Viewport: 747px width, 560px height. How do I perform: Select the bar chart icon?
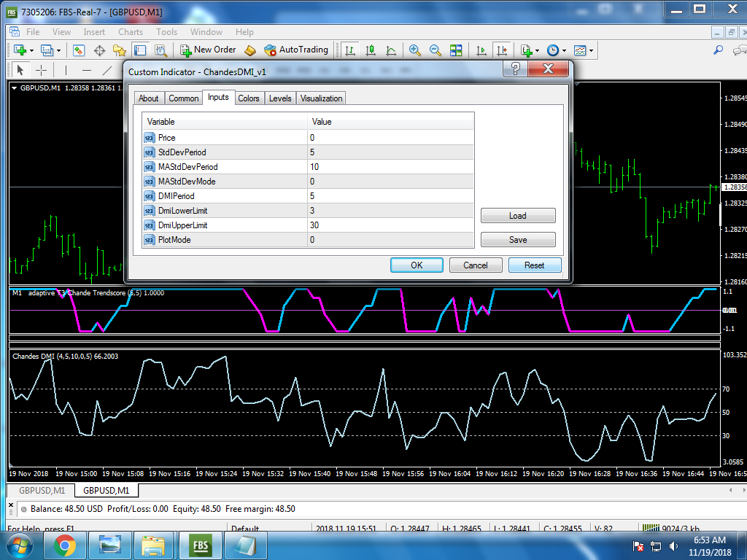(x=350, y=50)
